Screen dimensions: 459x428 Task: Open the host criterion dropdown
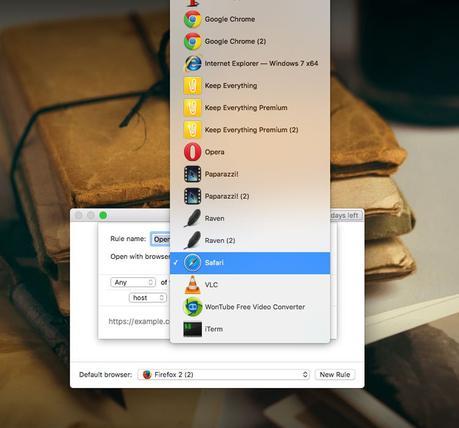point(148,298)
